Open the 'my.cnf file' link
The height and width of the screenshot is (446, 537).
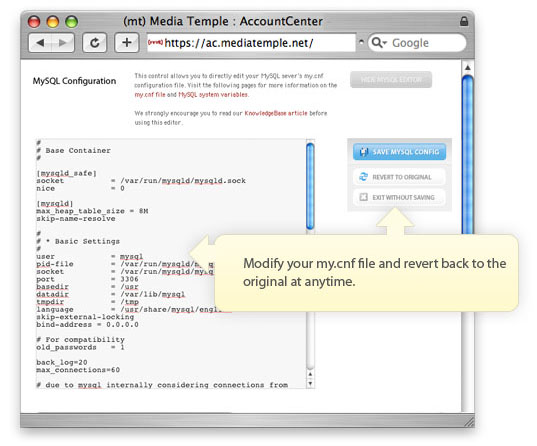coord(150,95)
